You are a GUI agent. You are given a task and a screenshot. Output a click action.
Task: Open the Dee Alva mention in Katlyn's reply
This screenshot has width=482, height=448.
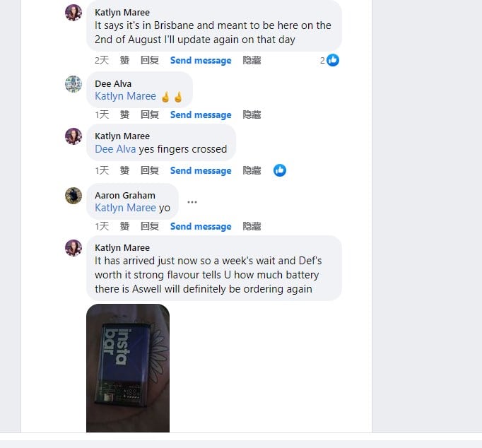pyautogui.click(x=115, y=149)
